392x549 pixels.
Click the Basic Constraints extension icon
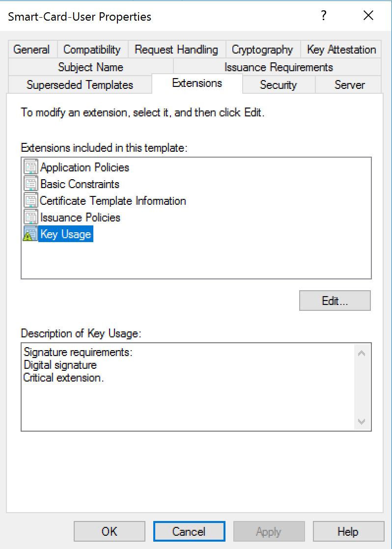point(30,184)
